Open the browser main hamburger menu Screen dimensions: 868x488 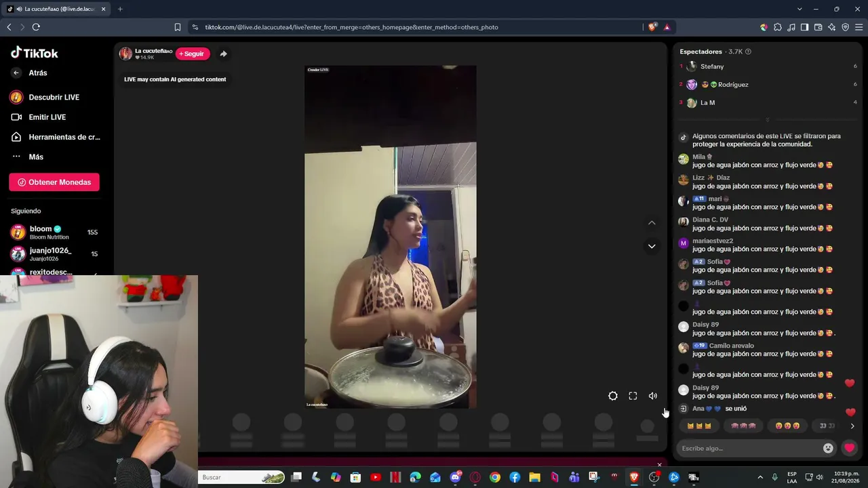(x=859, y=27)
